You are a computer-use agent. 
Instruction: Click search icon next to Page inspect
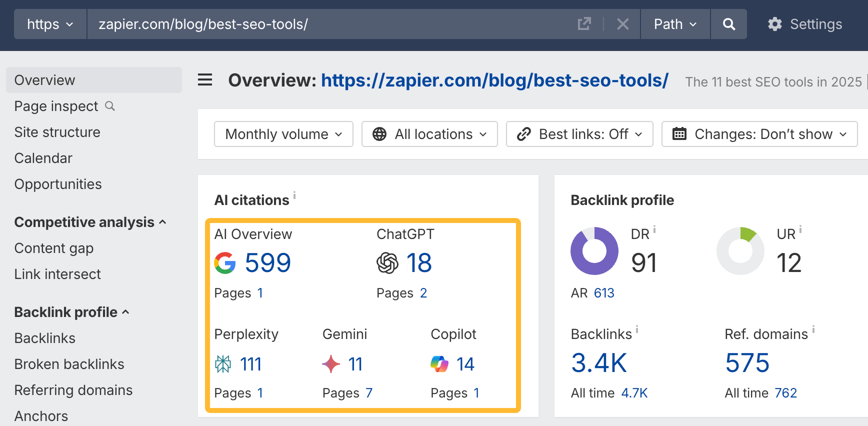(x=110, y=106)
